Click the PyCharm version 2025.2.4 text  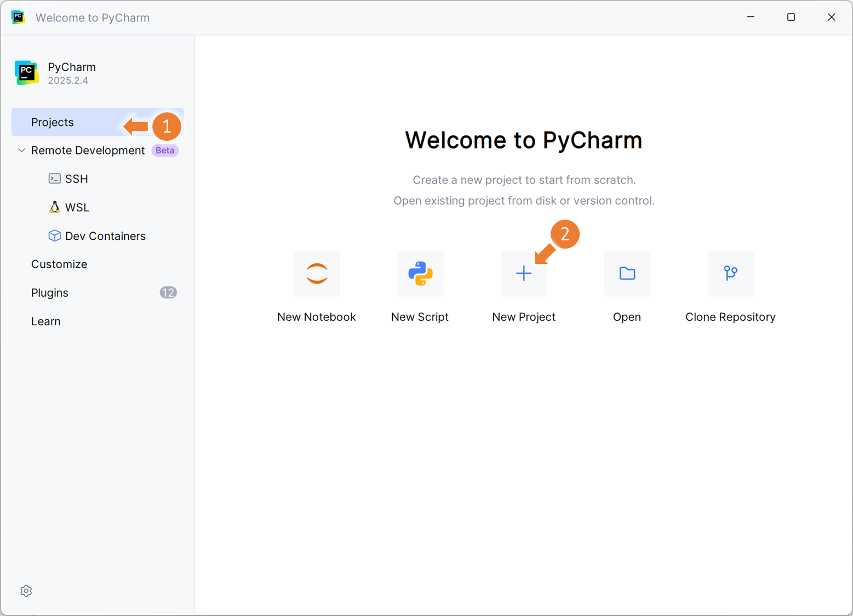pos(68,80)
